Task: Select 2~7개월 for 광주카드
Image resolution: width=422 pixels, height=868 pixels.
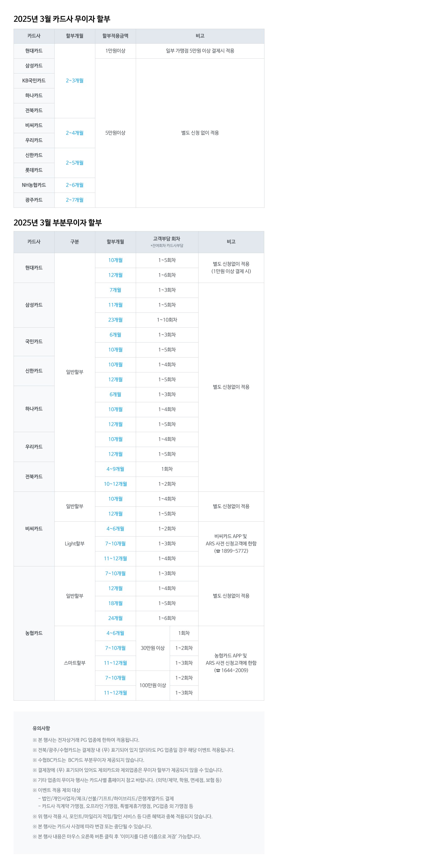Action: click(75, 200)
